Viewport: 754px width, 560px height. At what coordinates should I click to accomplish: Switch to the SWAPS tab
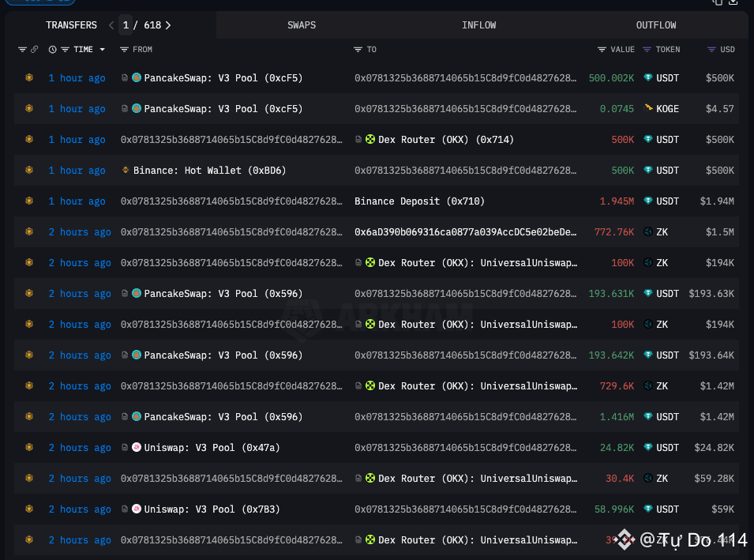click(x=302, y=25)
